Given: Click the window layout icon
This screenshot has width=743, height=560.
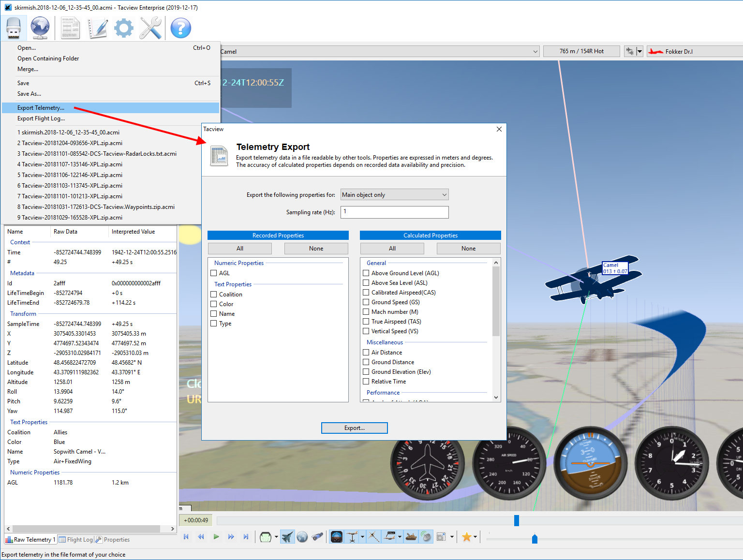Looking at the screenshot, I should pos(441,537).
